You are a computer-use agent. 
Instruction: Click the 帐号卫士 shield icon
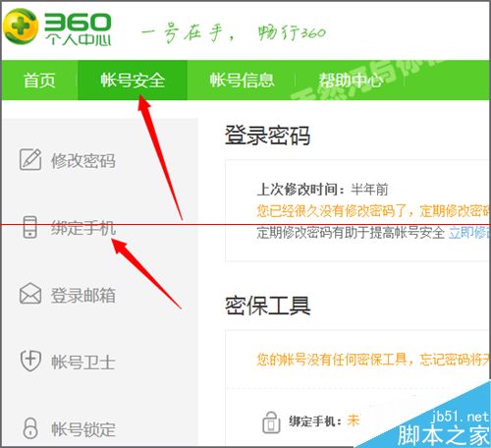tap(30, 361)
